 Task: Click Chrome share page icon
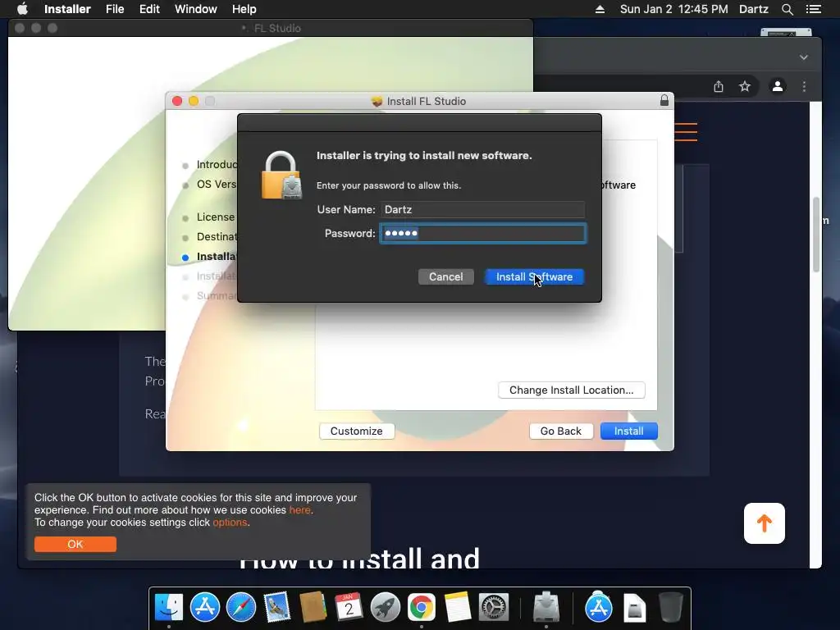coord(719,86)
